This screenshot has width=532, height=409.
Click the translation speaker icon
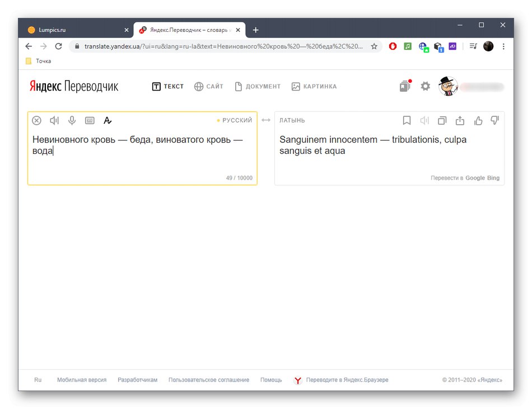tap(424, 120)
